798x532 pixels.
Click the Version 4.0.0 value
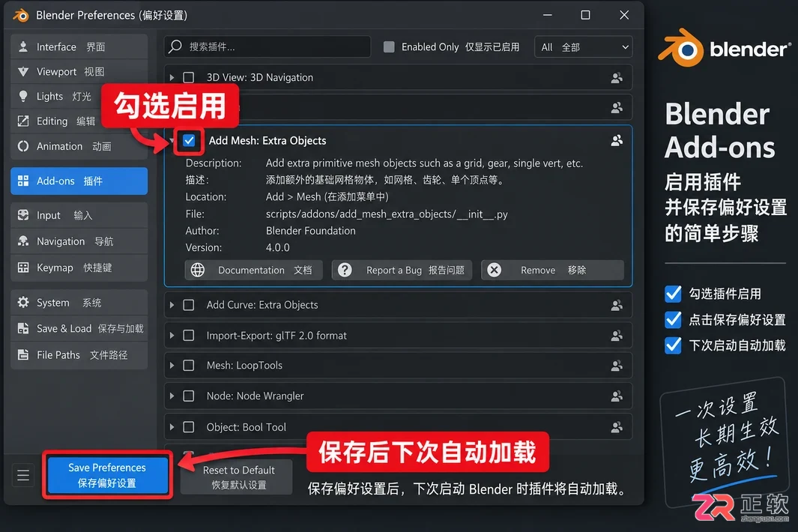[x=278, y=247]
